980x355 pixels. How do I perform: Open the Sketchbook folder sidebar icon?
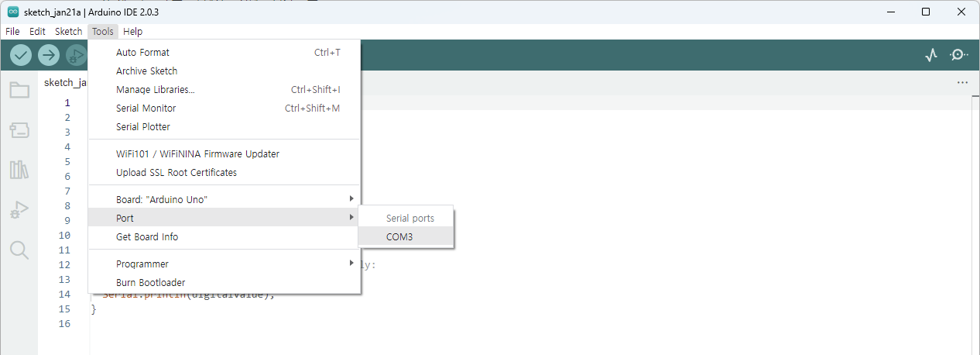19,90
